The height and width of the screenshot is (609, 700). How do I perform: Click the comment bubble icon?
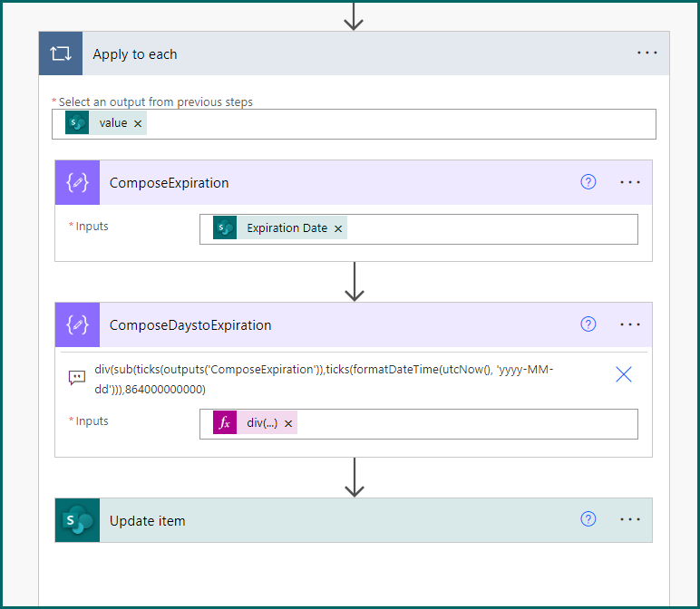coord(77,378)
